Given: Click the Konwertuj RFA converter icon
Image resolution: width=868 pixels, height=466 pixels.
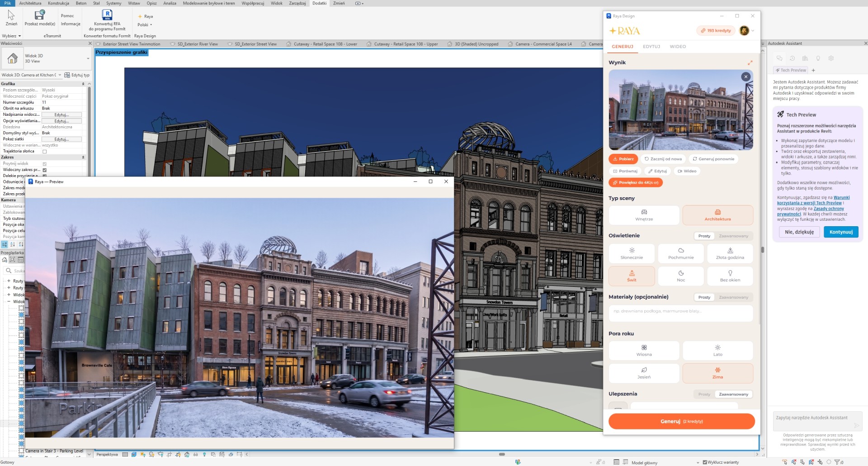Looking at the screenshot, I should click(107, 15).
